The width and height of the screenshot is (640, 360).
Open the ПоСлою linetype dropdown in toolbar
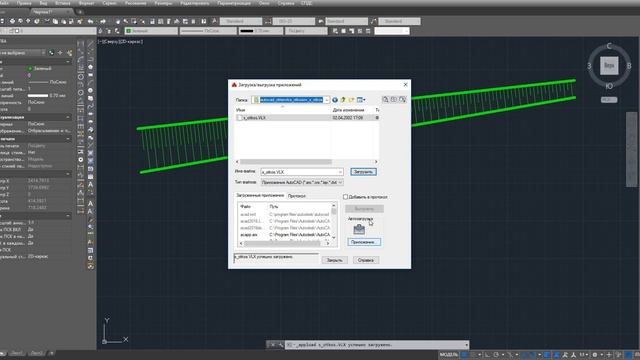208,31
